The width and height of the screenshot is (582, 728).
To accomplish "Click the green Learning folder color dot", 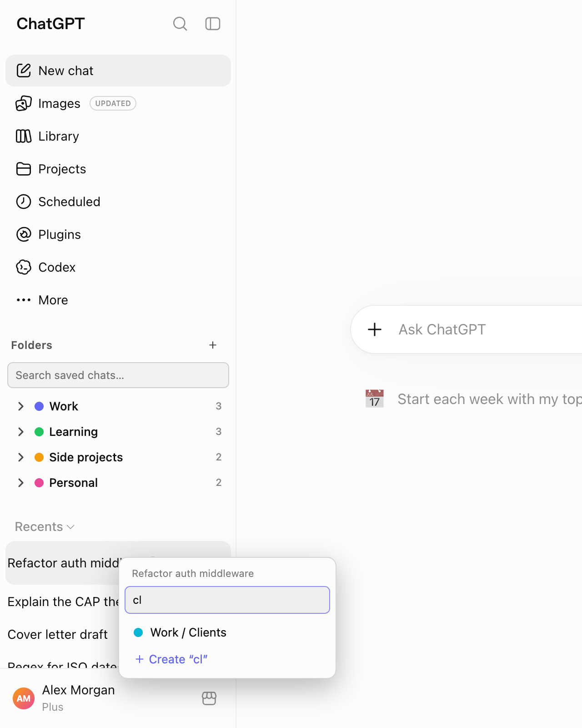I will tap(39, 432).
